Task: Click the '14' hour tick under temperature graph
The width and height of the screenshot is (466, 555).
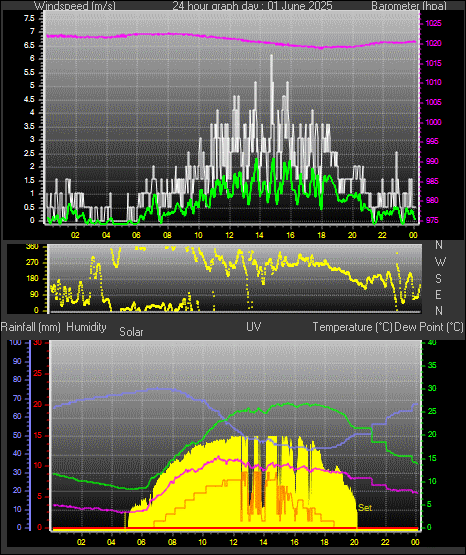Action: pyautogui.click(x=263, y=542)
